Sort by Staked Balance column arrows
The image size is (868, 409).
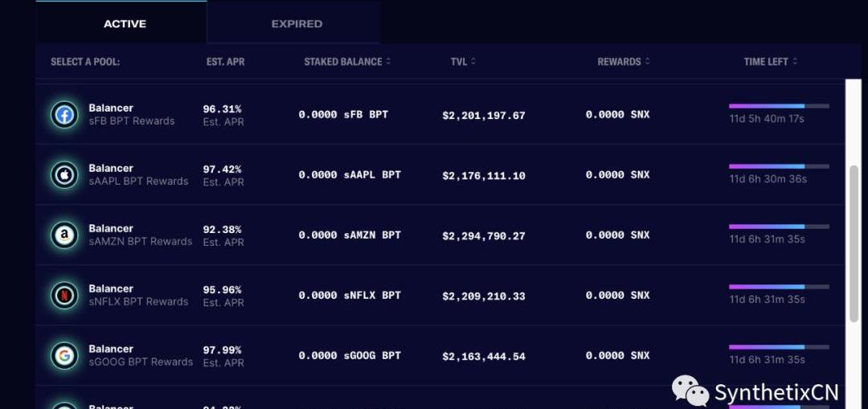[389, 61]
